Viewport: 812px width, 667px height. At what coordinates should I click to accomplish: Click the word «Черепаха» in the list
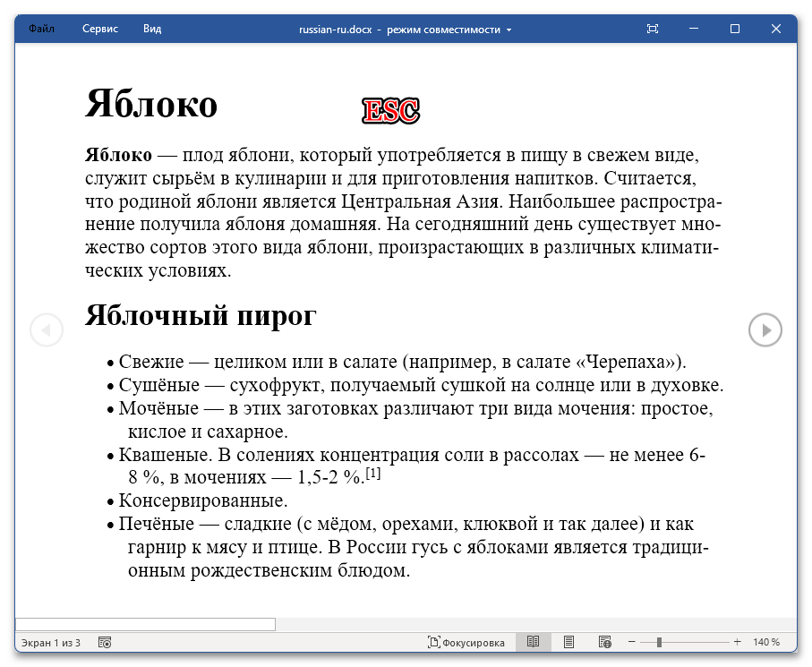click(x=625, y=362)
